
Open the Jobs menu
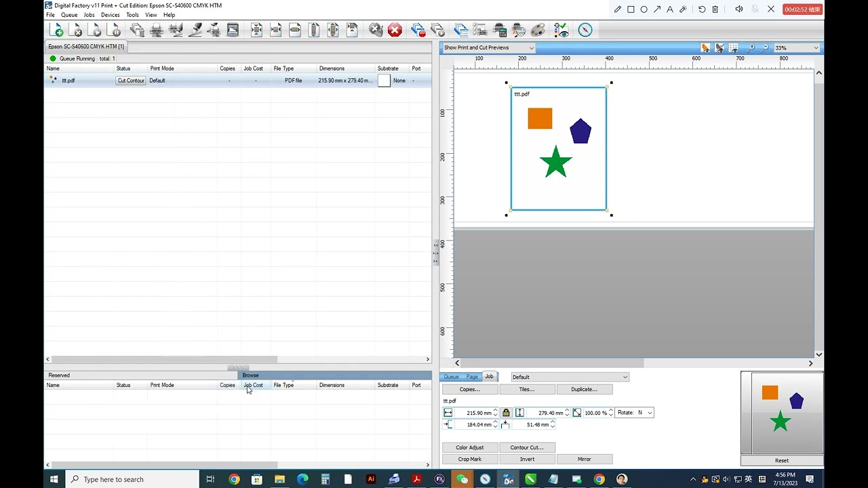pos(89,15)
